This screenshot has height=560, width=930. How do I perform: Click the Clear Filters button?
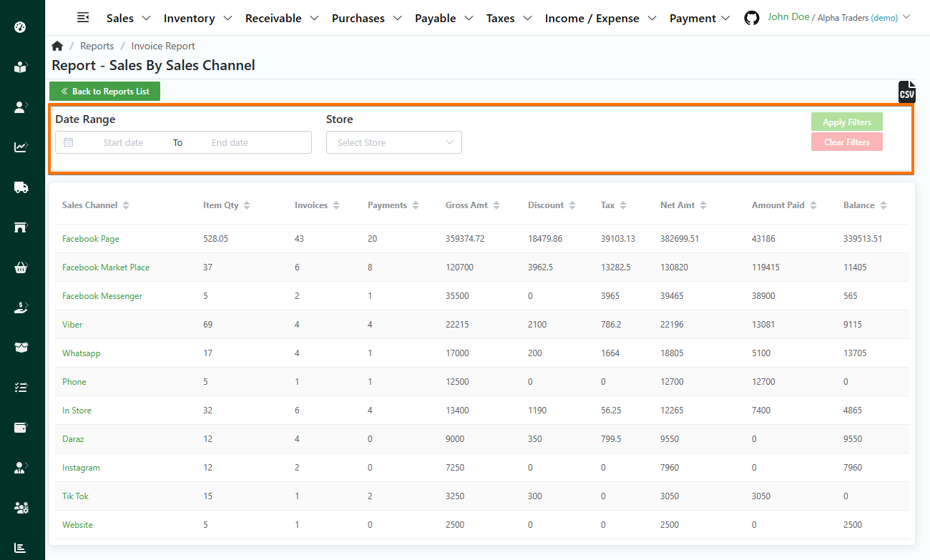click(x=847, y=142)
